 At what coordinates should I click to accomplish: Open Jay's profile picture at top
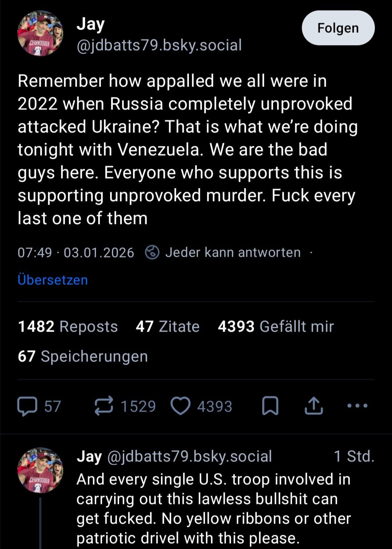(40, 33)
